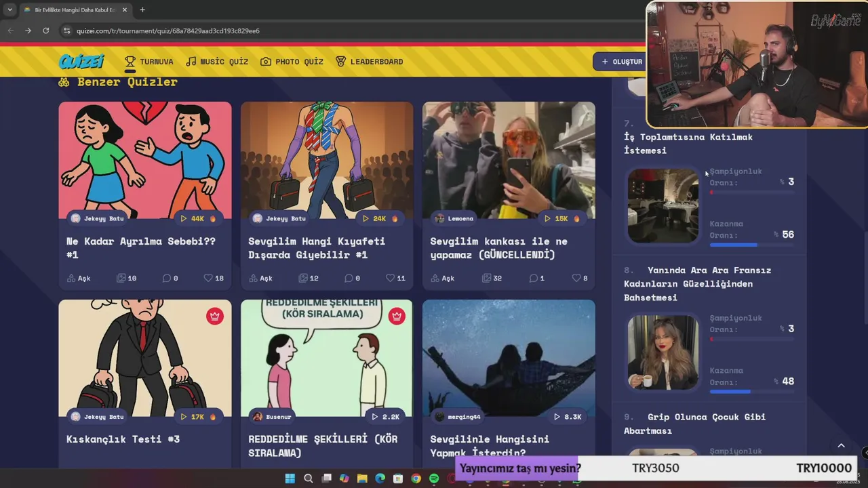Open Spotify from taskbar
Viewport: 868px width, 488px height.
434,479
